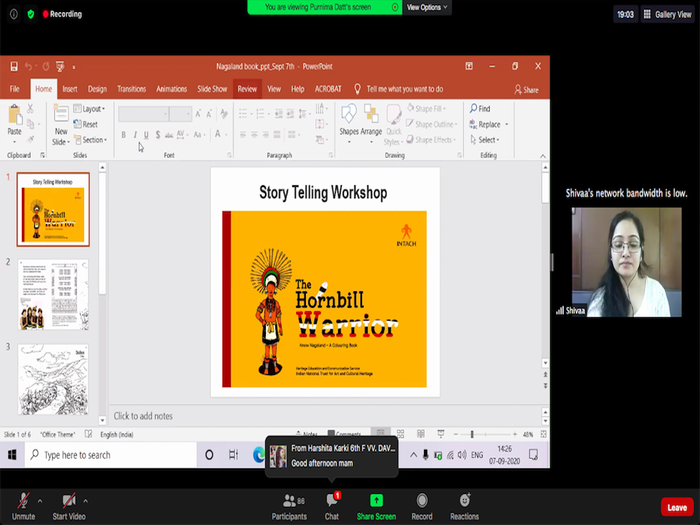The image size is (700, 525).
Task: Open the Layout dropdown
Action: tap(89, 109)
